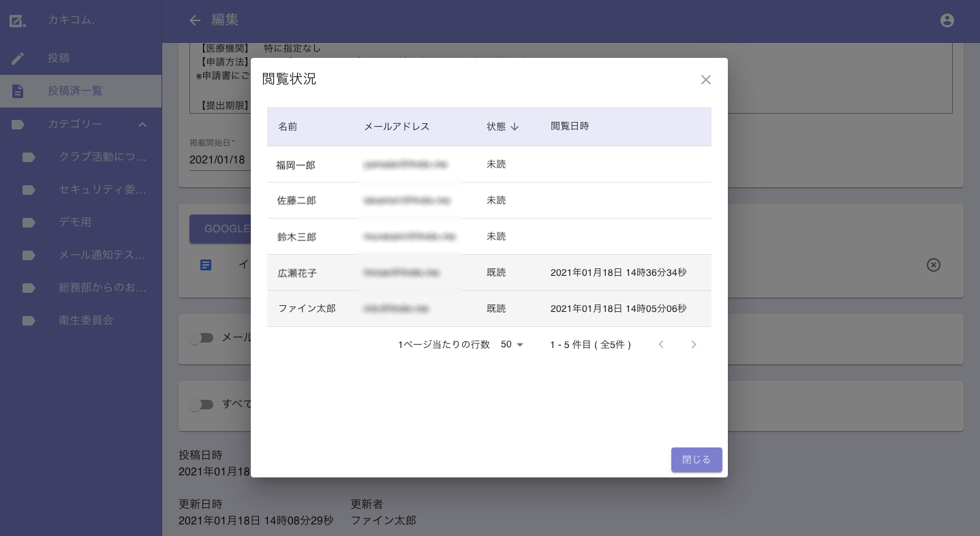Select the row for 鈴木三郎

(489, 237)
